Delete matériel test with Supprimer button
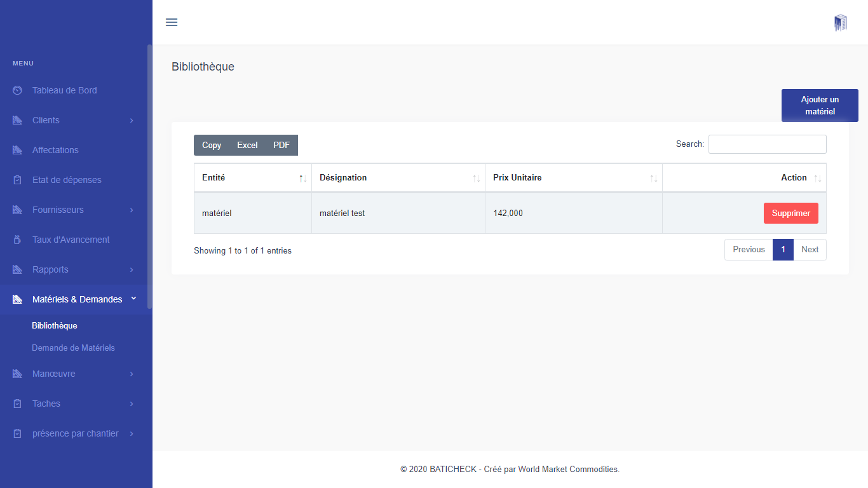 790,213
